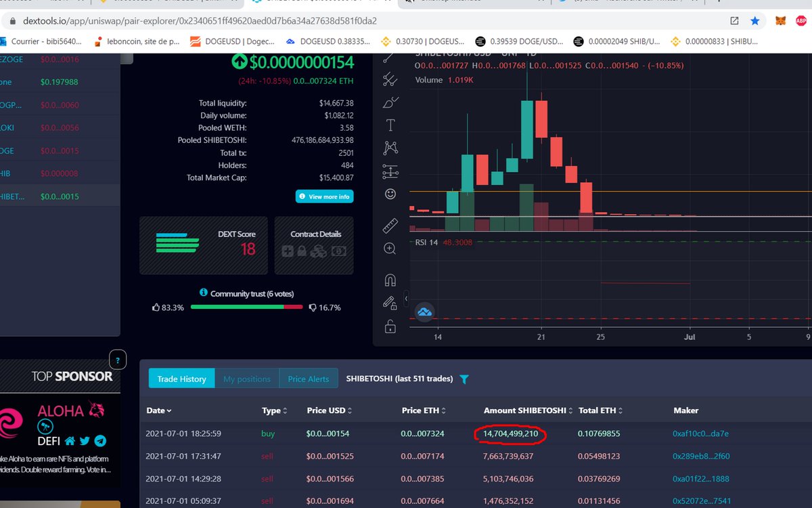The height and width of the screenshot is (508, 812).
Task: Open maker address 0x52072e...7541
Action: coord(701,501)
